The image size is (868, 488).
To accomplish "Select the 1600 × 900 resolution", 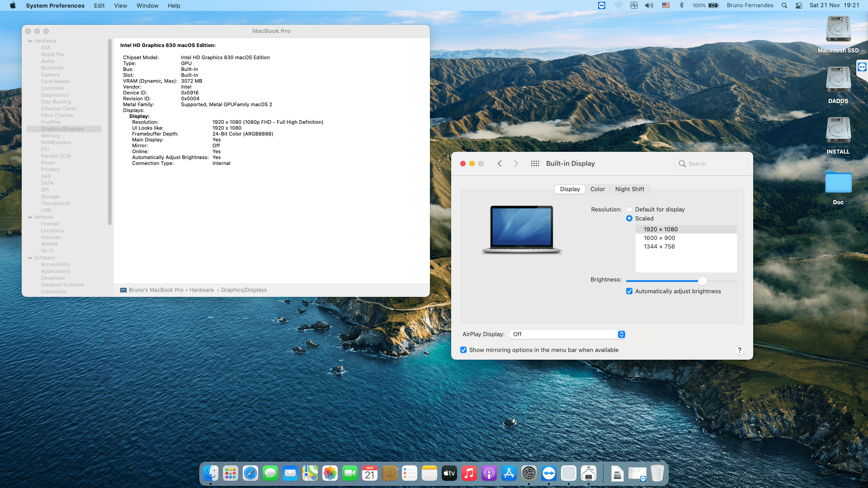I will point(659,238).
